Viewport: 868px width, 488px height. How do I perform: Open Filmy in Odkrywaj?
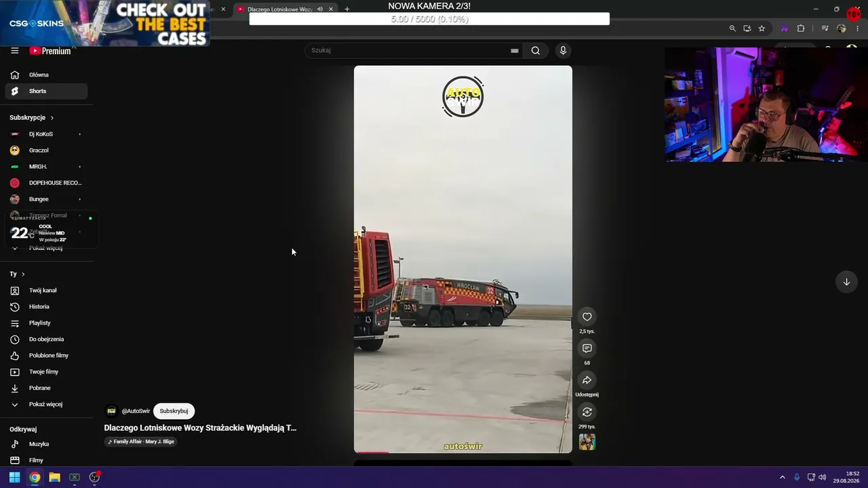tap(46, 460)
